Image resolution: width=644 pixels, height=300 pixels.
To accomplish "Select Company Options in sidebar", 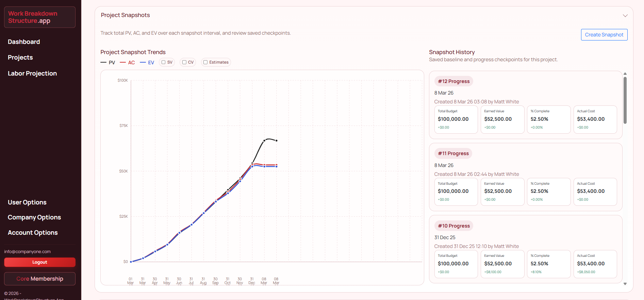I will (34, 217).
